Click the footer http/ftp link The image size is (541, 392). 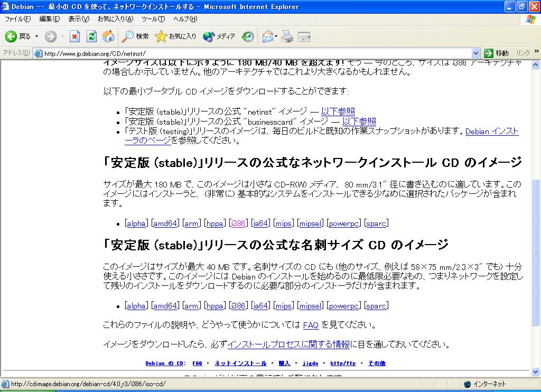[343, 363]
